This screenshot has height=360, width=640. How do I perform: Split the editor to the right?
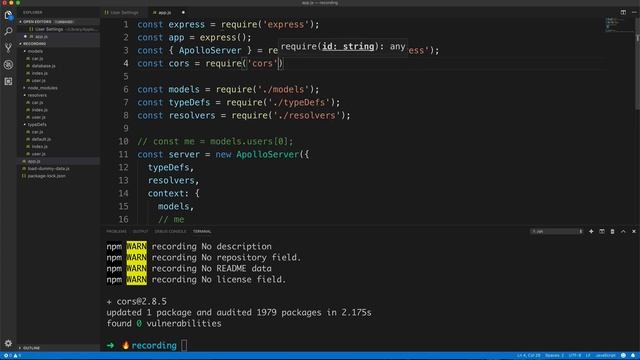[623, 12]
